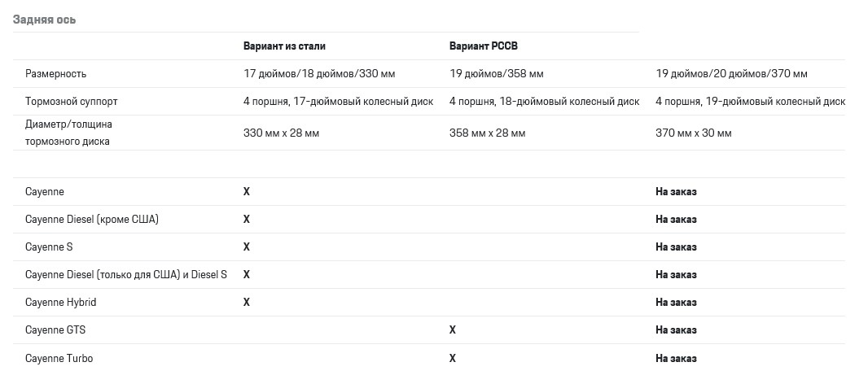Viewport: 868px width, 384px height.
Task: Click the "Диаметр/толщина тормозного диска" row label
Action: click(68, 133)
